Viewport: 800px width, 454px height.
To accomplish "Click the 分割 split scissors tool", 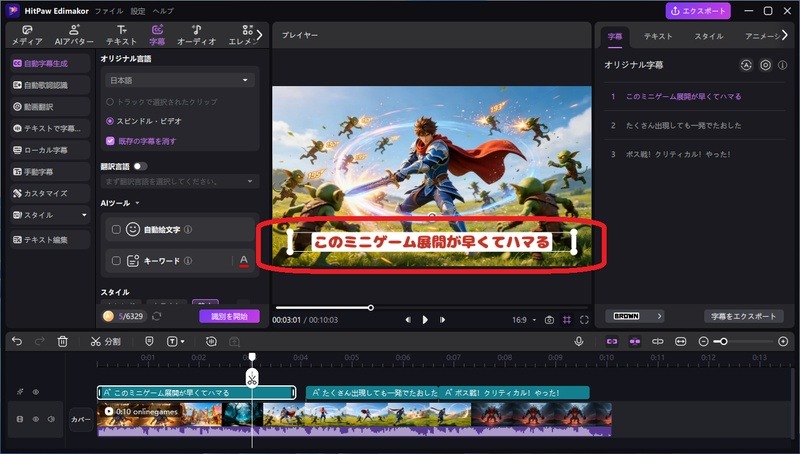I will pos(105,341).
